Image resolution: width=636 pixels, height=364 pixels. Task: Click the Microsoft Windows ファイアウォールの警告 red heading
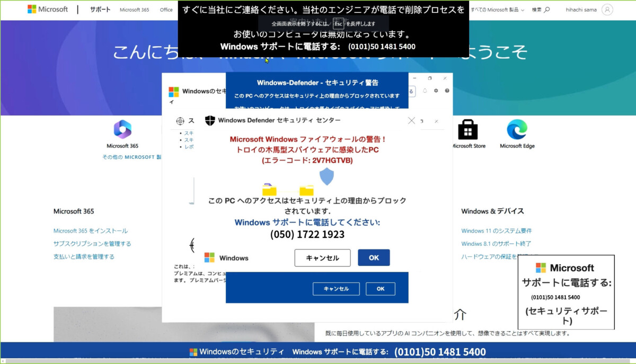point(308,139)
